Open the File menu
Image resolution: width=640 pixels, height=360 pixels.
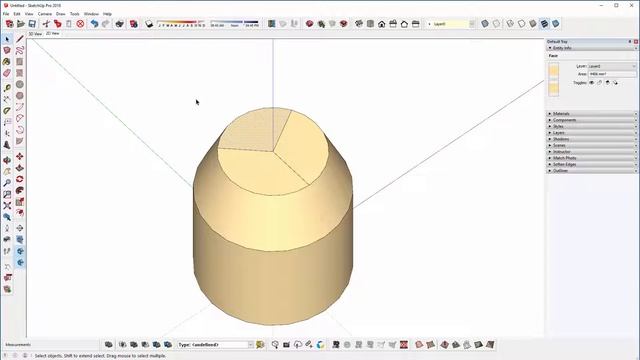(x=6, y=14)
